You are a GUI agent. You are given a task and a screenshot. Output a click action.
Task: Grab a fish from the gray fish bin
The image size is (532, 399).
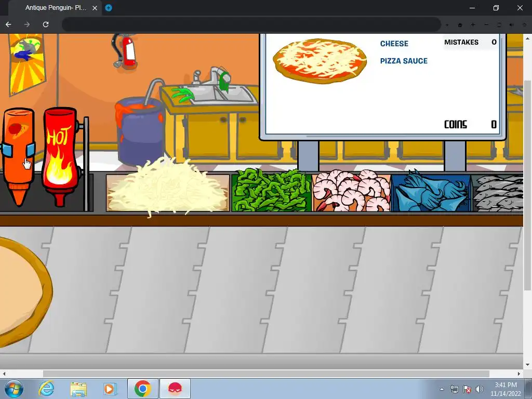tap(498, 193)
